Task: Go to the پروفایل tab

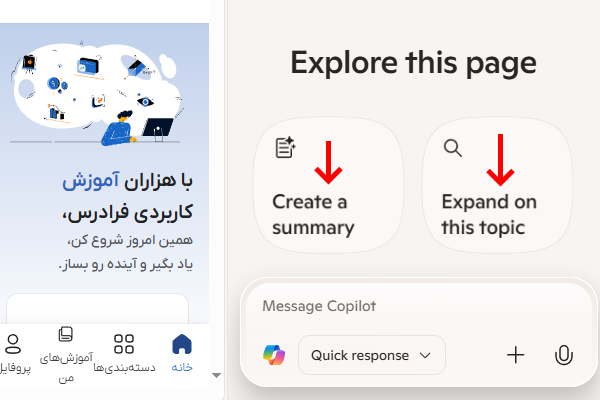Action: point(13,354)
